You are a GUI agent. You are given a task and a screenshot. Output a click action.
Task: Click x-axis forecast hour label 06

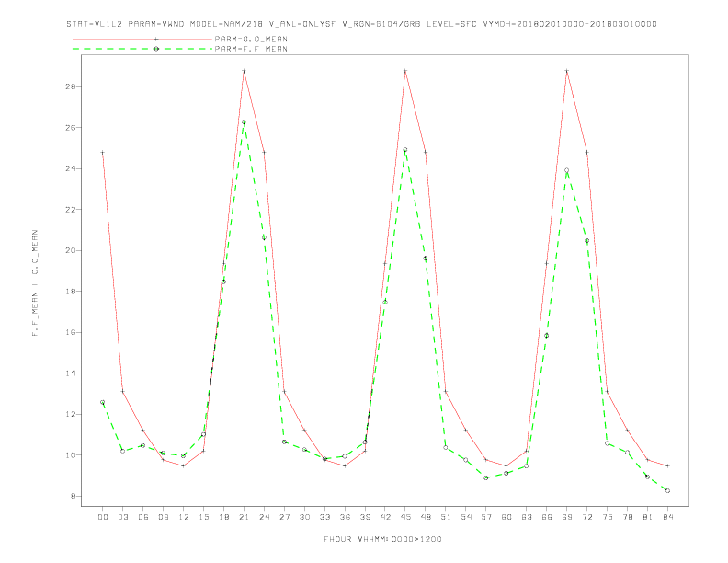pos(143,517)
